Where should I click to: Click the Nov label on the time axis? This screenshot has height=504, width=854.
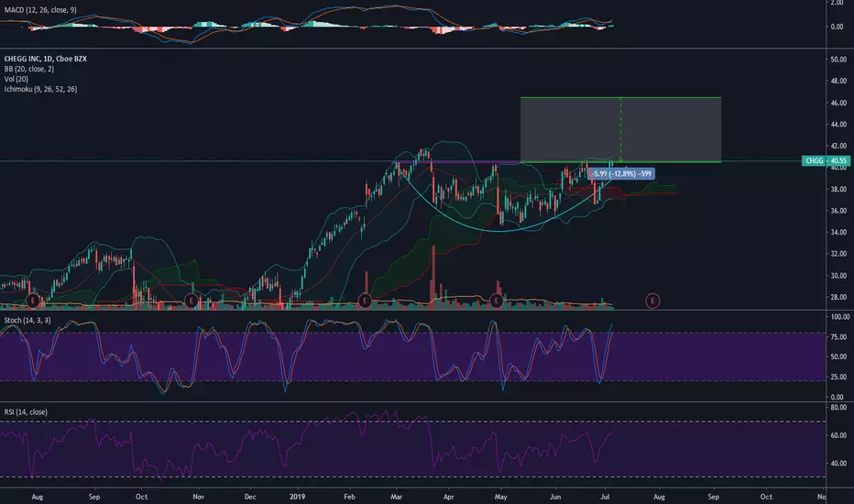click(x=198, y=497)
